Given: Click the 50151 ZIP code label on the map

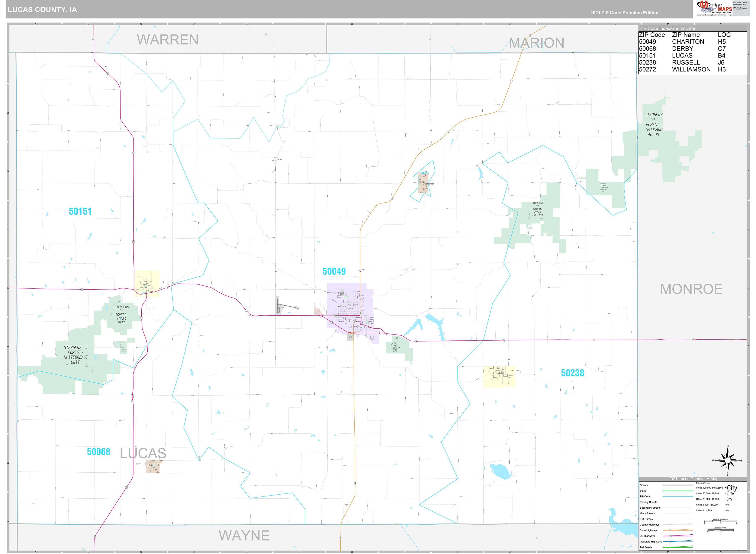Looking at the screenshot, I should [x=80, y=211].
